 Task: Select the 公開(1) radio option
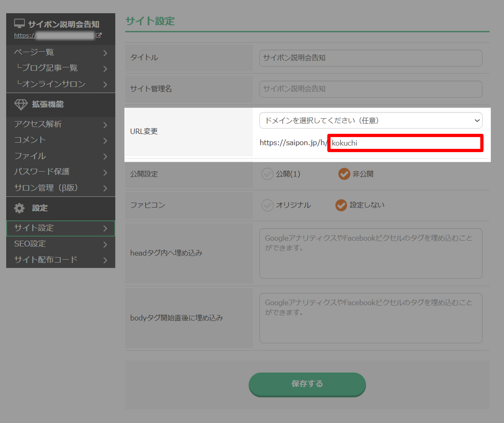[267, 174]
